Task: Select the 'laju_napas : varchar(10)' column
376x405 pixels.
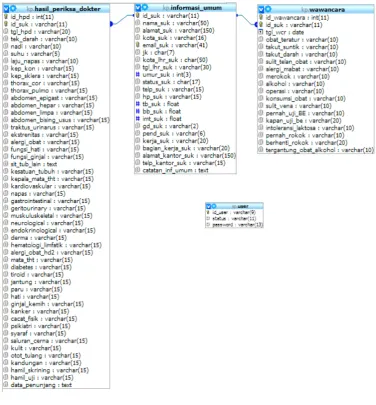Action: pyautogui.click(x=44, y=61)
